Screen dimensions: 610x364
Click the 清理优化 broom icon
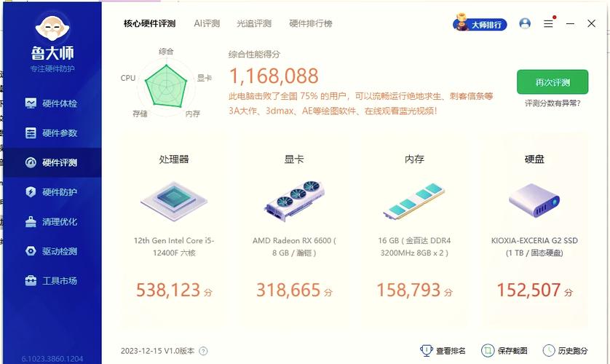click(31, 222)
